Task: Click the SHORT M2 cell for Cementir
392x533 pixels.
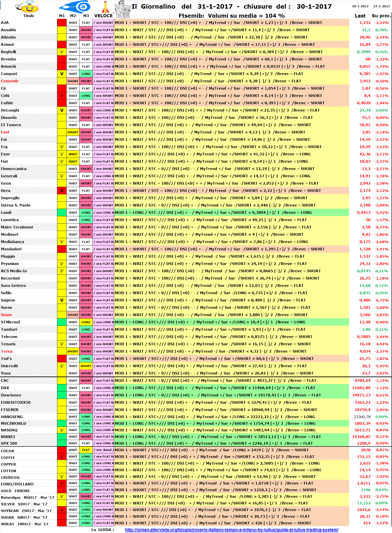Action: (73, 81)
